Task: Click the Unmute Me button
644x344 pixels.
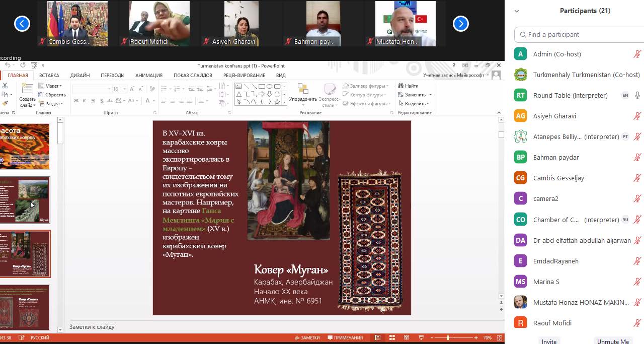Action: point(613,341)
